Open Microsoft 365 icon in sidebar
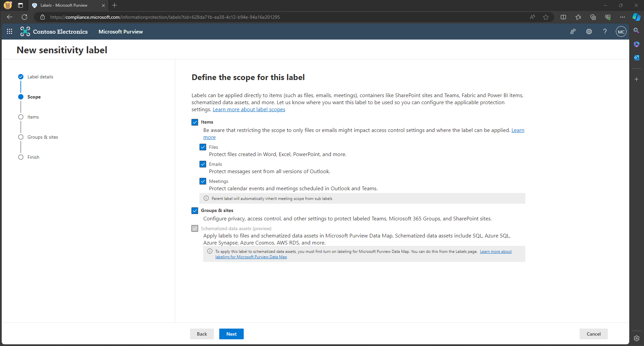The width and height of the screenshot is (644, 346). pos(636,44)
